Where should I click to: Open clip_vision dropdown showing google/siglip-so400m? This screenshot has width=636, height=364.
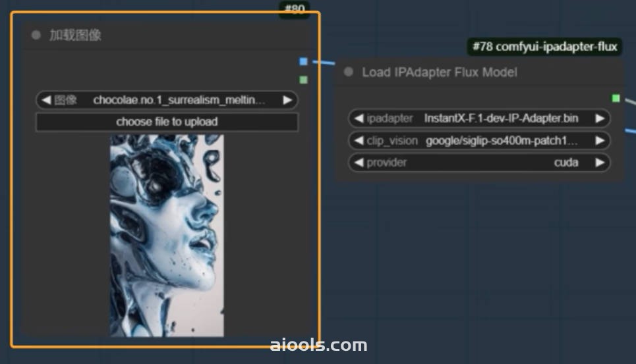[x=479, y=140]
